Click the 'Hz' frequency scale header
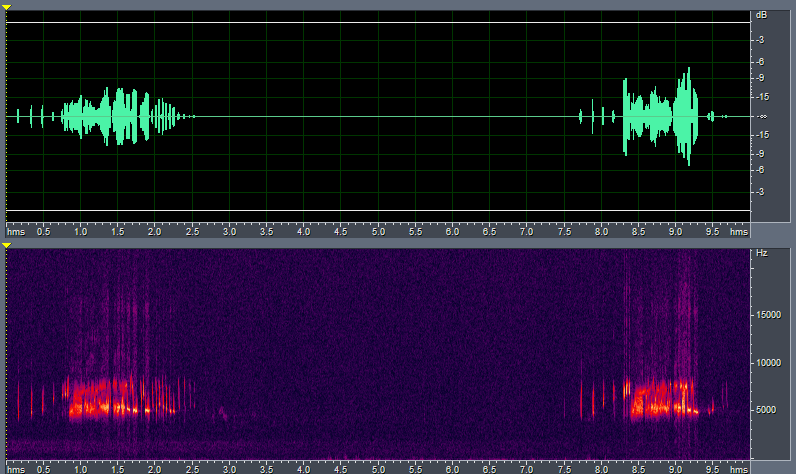796x474 pixels. 761,253
